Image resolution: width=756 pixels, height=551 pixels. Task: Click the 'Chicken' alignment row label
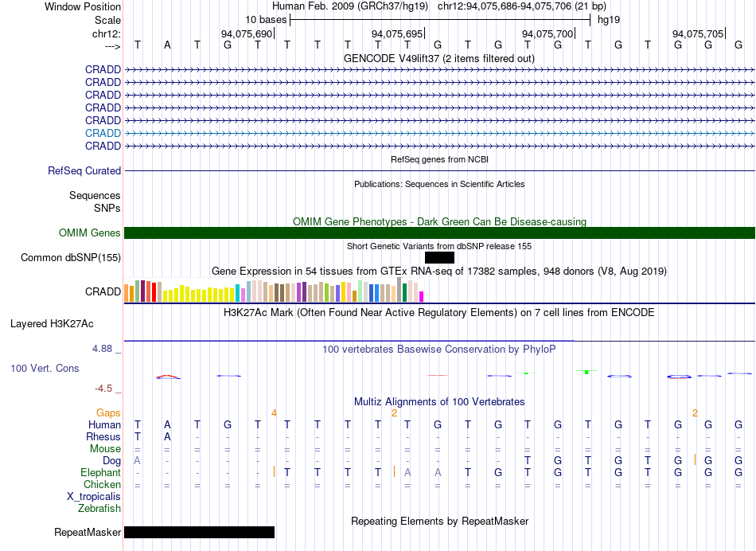pyautogui.click(x=102, y=484)
